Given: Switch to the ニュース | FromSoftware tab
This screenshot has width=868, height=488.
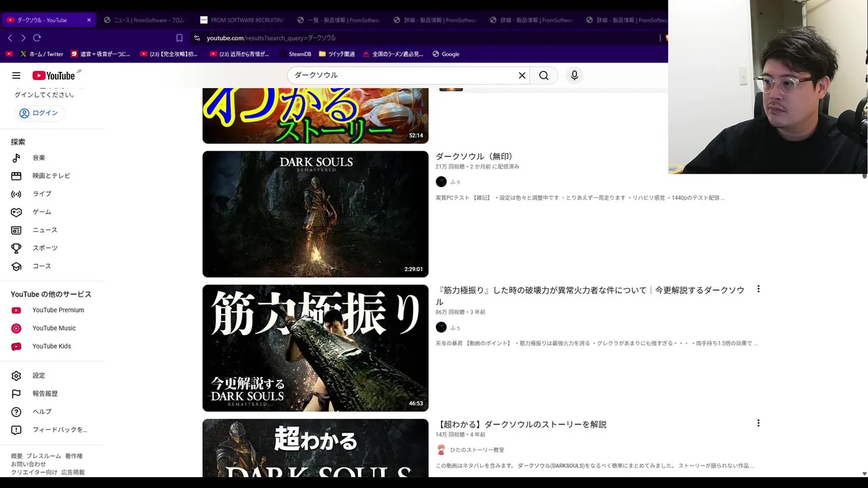Looking at the screenshot, I should pos(144,20).
